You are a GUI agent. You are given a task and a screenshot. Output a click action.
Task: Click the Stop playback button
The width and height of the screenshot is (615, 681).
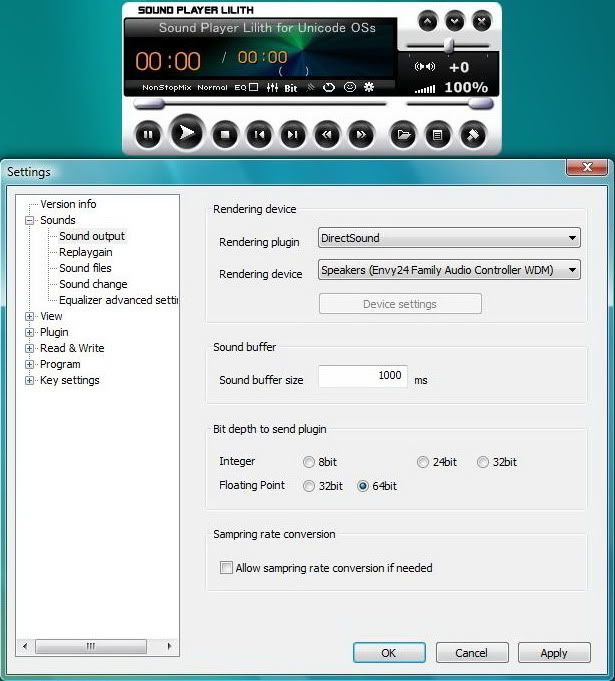click(225, 134)
